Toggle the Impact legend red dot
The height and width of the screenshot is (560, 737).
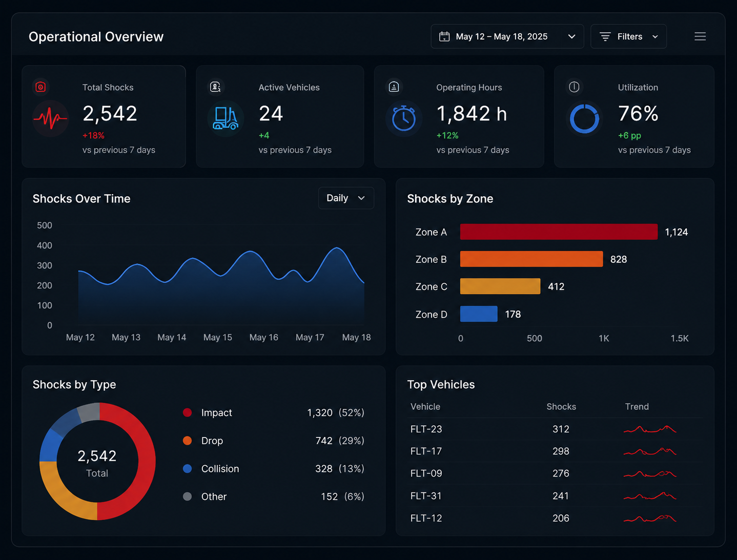pyautogui.click(x=188, y=412)
